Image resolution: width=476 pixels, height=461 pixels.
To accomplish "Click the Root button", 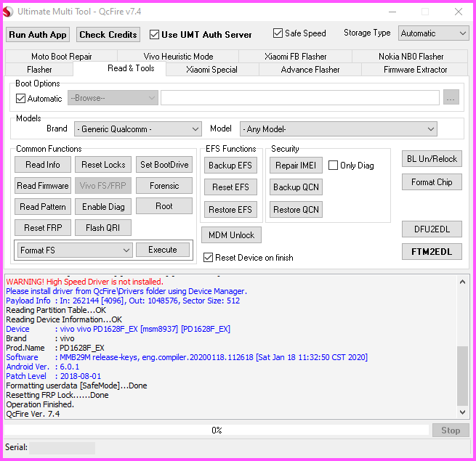I will 164,206.
